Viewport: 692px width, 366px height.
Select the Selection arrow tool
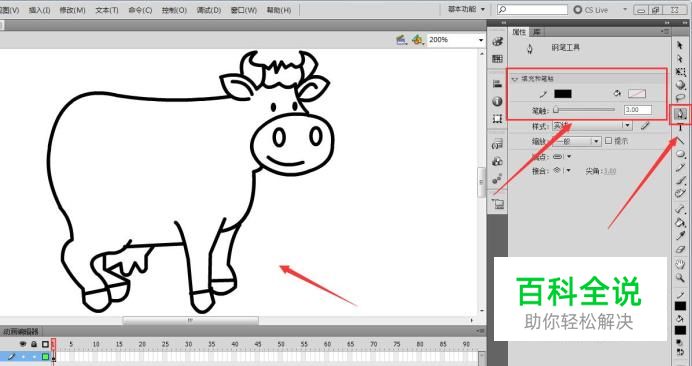coord(680,45)
